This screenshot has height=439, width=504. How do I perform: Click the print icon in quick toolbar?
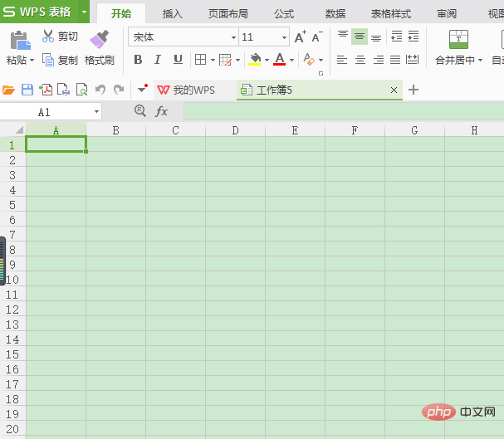tap(63, 90)
